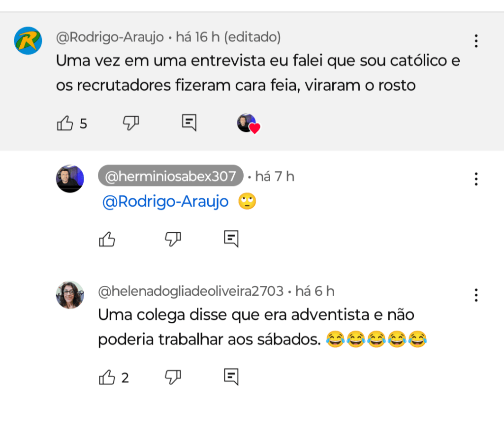The height and width of the screenshot is (430, 504).
Task: Like helenadogliadeoliveira2703's adventista reply
Action: (x=107, y=377)
